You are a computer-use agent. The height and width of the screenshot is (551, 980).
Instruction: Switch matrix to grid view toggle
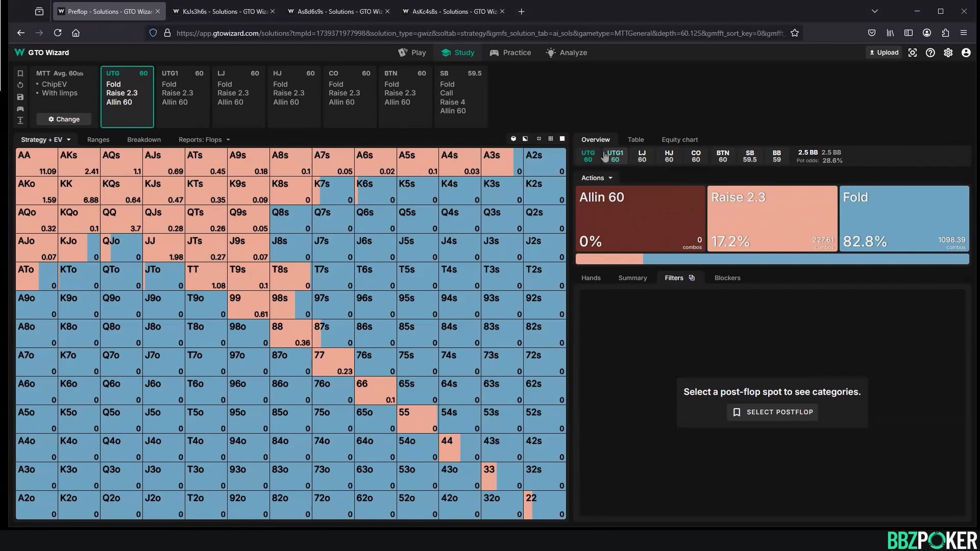coord(550,139)
